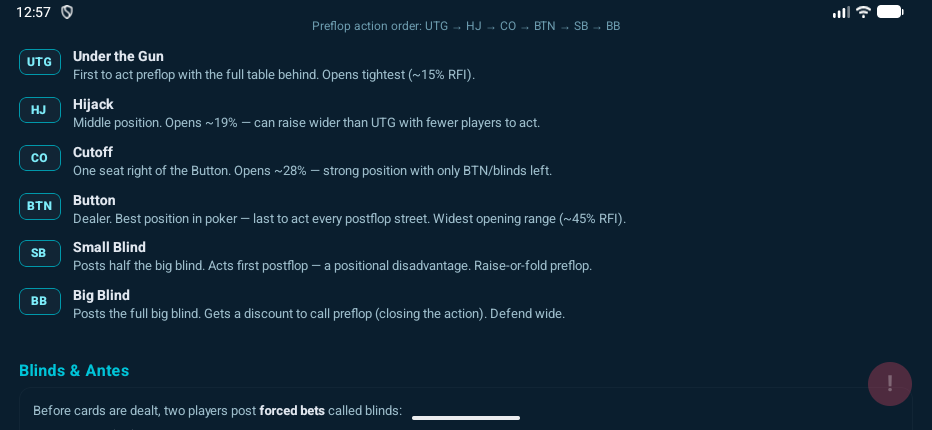Tap the UTG position badge

[x=39, y=62]
